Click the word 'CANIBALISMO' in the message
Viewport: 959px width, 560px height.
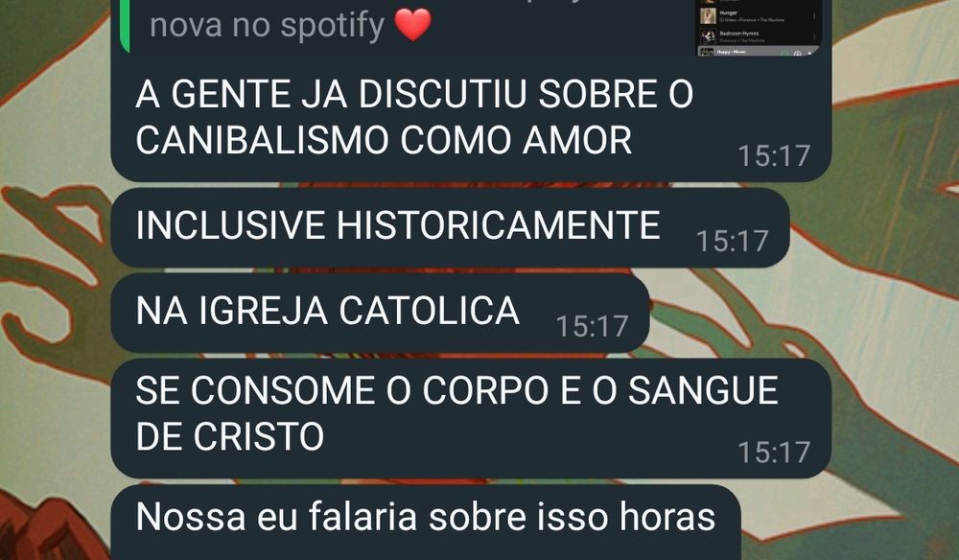262,140
